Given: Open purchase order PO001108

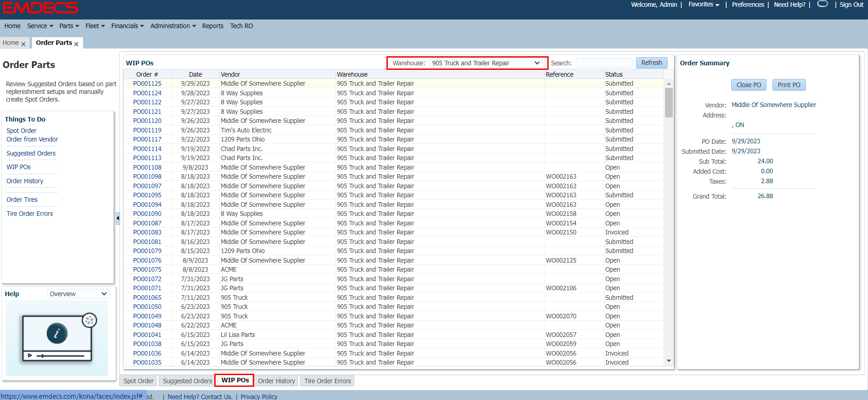Looking at the screenshot, I should [147, 167].
